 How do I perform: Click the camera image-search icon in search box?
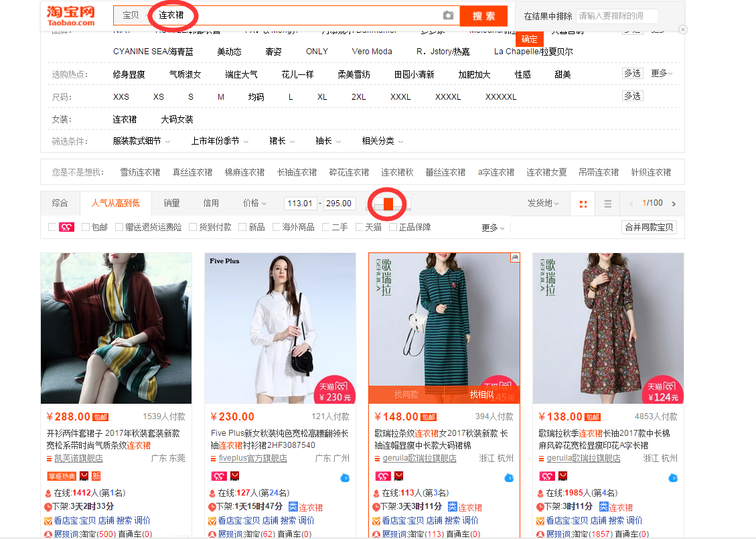448,15
